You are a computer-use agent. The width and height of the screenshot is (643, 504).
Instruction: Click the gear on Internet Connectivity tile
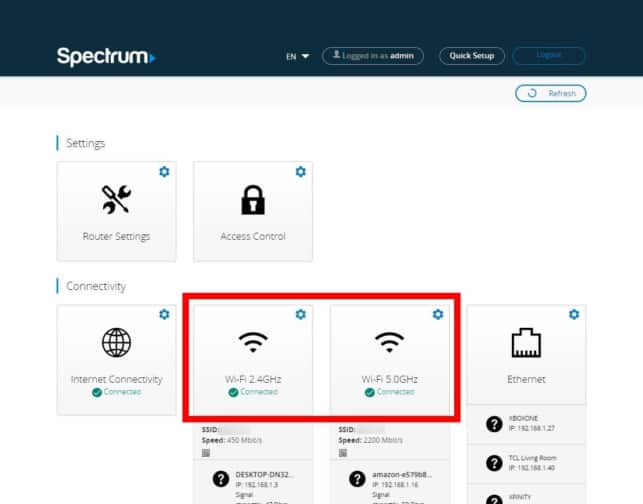(x=164, y=315)
